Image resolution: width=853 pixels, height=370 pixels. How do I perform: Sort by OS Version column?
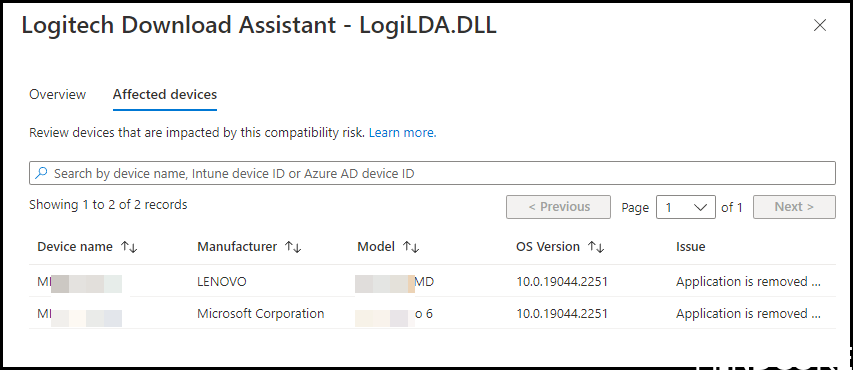(560, 247)
